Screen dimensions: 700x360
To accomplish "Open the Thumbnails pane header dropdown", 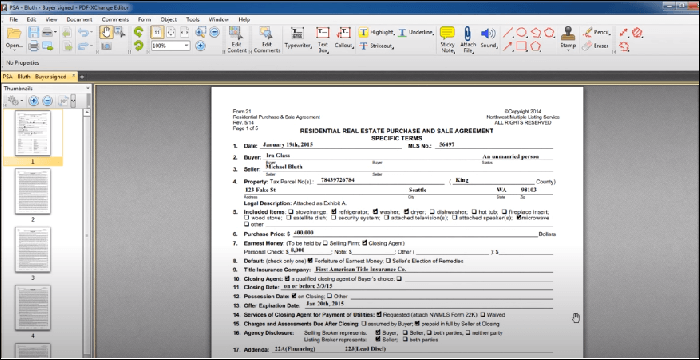I will [x=87, y=88].
